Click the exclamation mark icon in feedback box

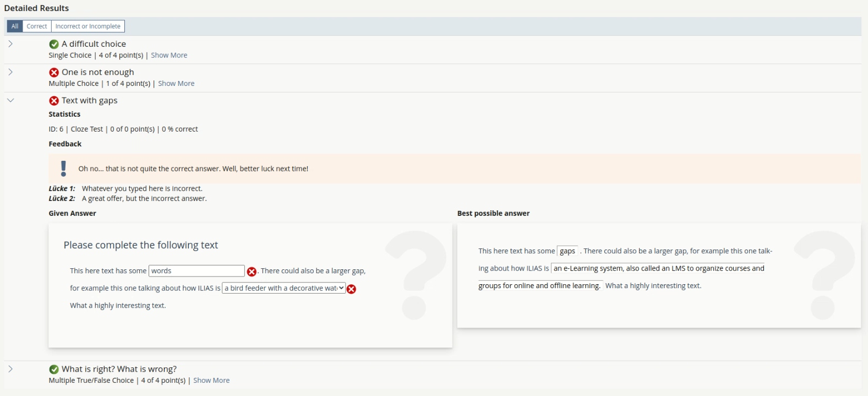pos(63,169)
